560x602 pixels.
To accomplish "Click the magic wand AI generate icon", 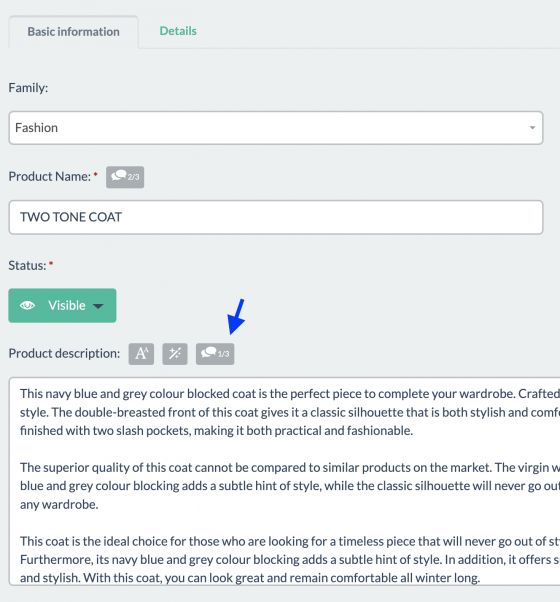I will coord(175,354).
